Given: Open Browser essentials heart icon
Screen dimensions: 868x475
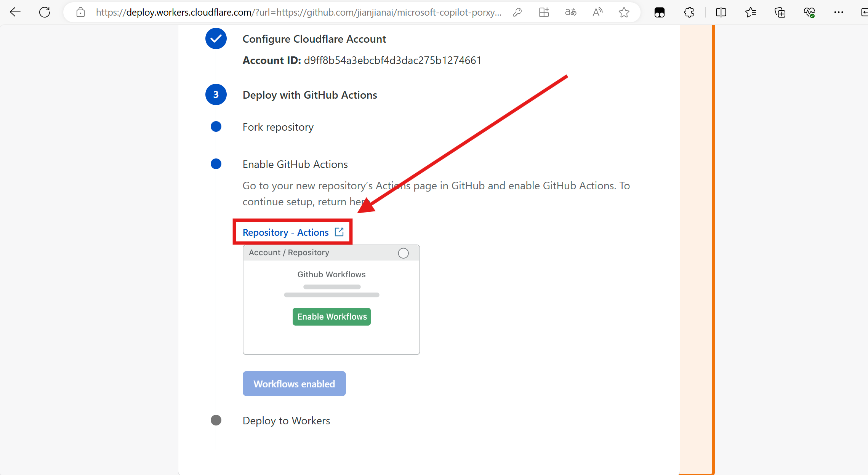Looking at the screenshot, I should pos(809,13).
